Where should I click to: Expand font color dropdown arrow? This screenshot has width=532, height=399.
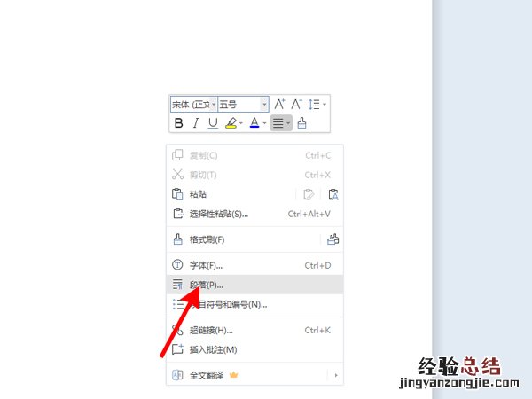click(264, 123)
